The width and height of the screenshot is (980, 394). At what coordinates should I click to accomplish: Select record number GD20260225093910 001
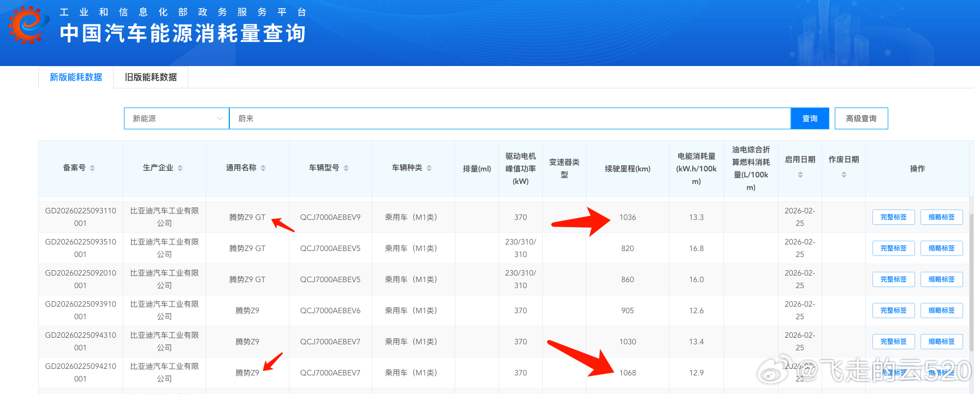coord(80,311)
